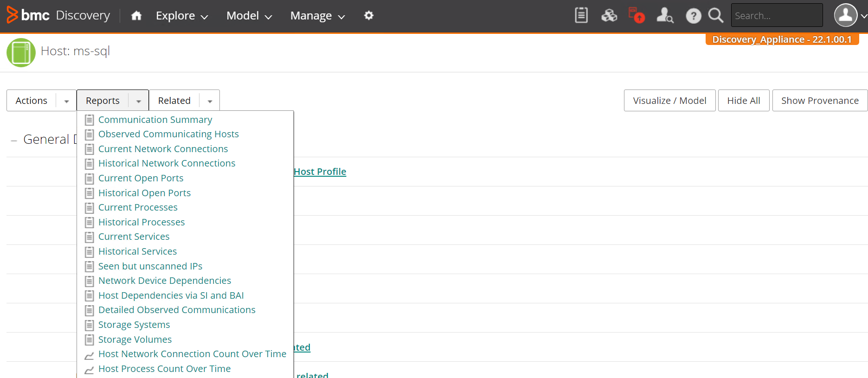
Task: Click the green host node icon
Action: coord(21,52)
